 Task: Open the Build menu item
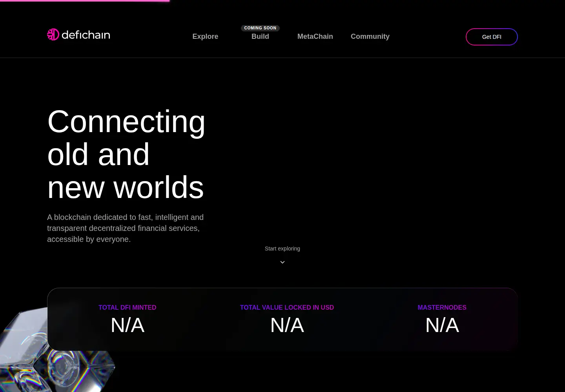point(260,36)
